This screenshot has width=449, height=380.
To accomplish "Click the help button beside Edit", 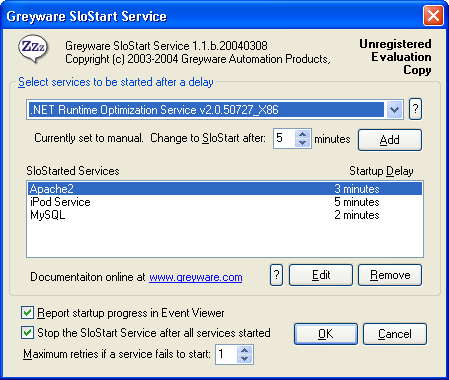I will [276, 275].
